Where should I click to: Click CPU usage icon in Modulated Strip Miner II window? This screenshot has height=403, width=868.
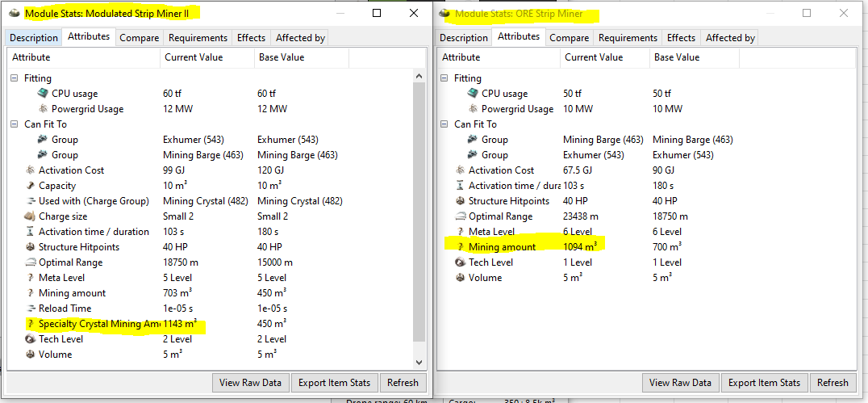point(44,94)
